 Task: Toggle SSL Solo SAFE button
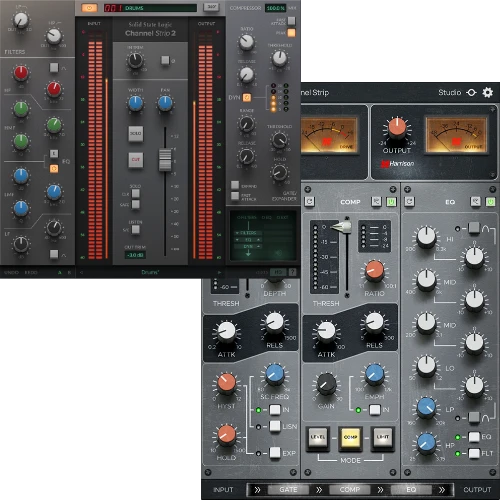(x=136, y=204)
